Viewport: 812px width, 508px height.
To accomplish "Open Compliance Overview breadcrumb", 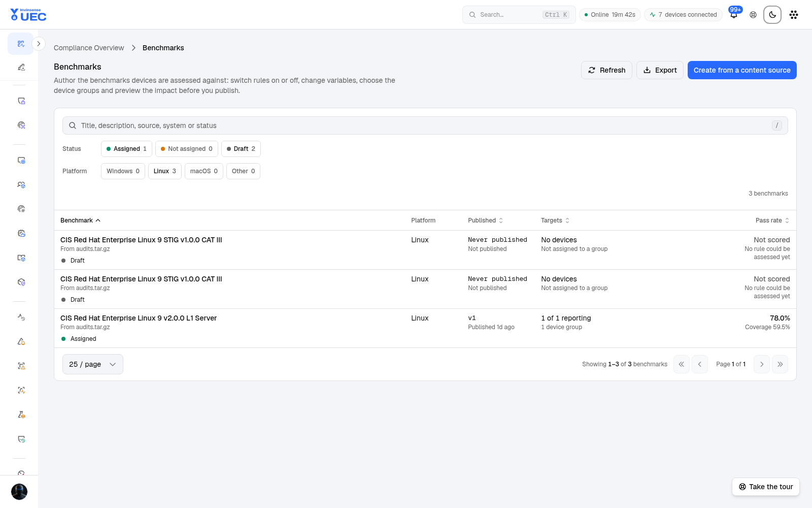I will point(89,48).
